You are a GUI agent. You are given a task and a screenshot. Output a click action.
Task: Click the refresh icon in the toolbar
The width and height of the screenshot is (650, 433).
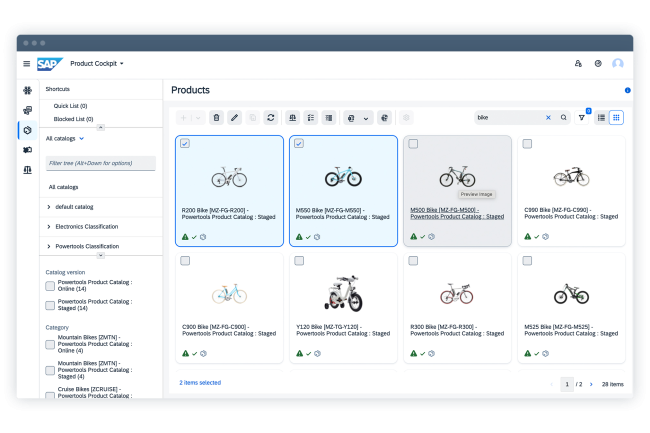[x=270, y=117]
